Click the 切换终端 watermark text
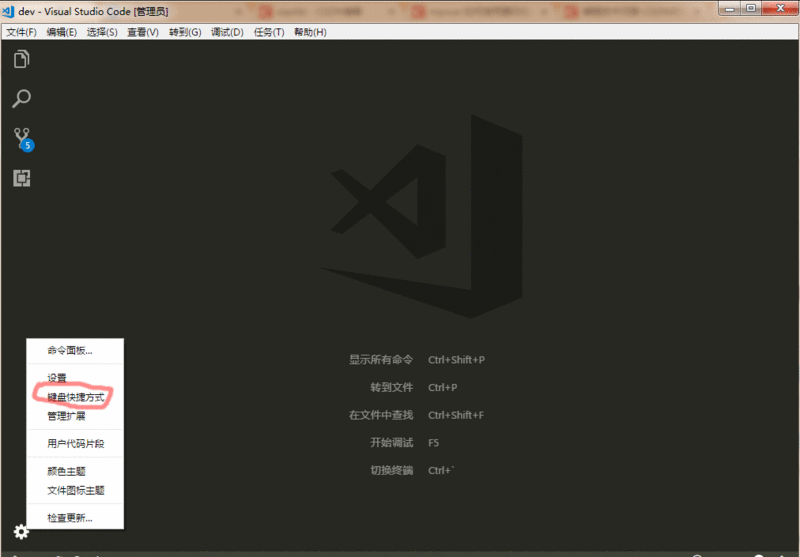The image size is (800, 557). (391, 470)
